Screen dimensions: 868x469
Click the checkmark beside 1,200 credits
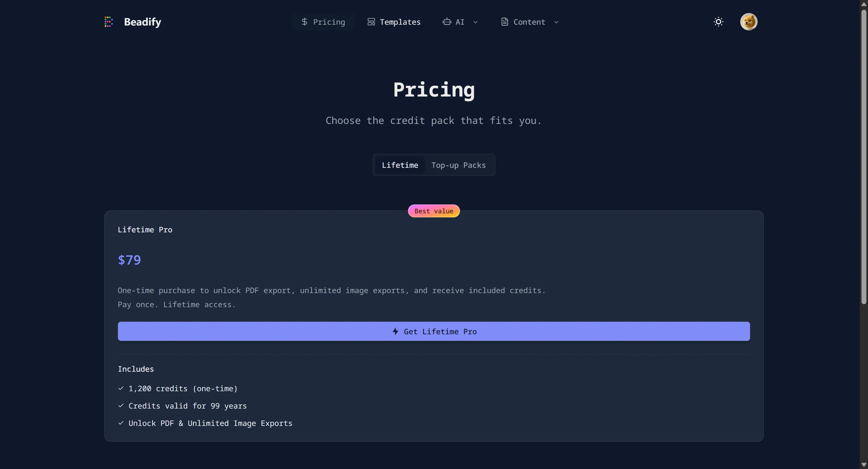pos(121,388)
